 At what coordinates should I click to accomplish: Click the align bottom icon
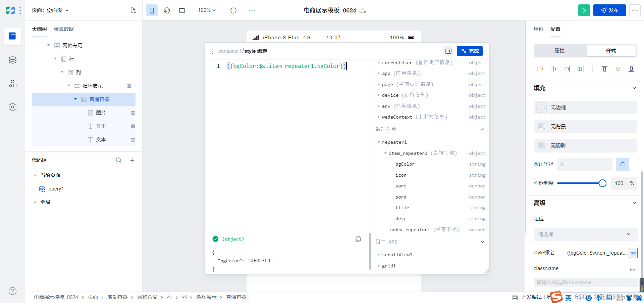[x=631, y=69]
